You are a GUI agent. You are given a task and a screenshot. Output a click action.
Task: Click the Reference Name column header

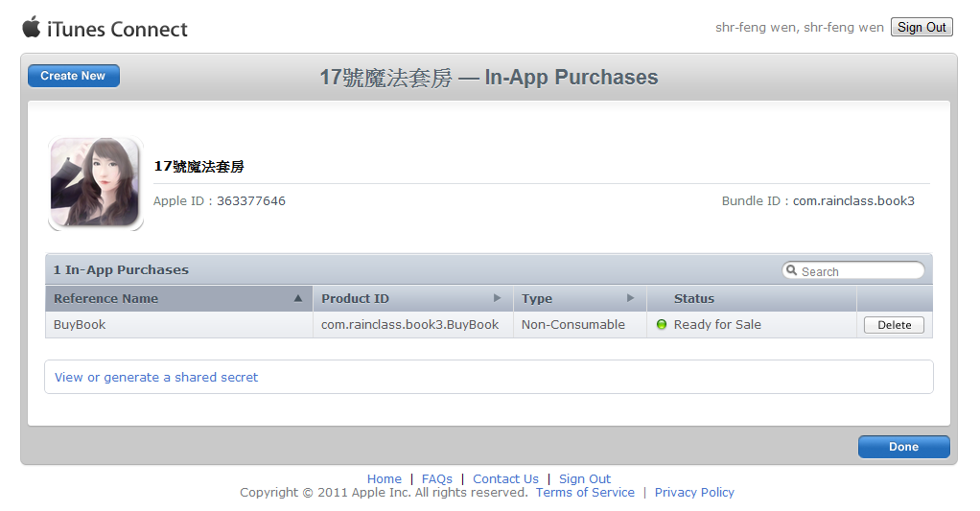point(178,298)
